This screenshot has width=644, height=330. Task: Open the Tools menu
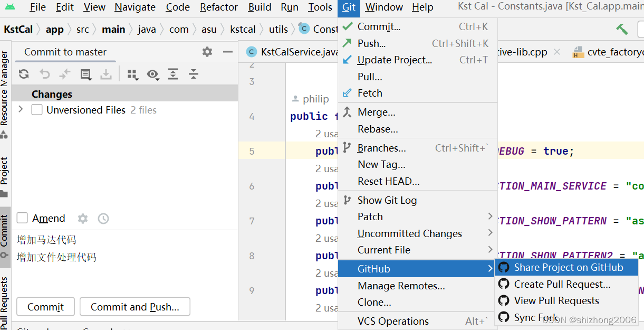(x=320, y=7)
